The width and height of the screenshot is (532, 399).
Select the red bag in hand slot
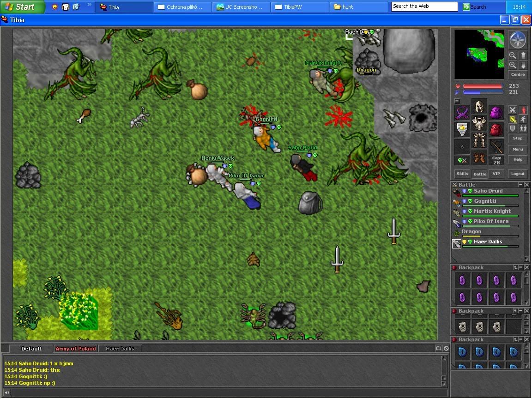tap(496, 130)
